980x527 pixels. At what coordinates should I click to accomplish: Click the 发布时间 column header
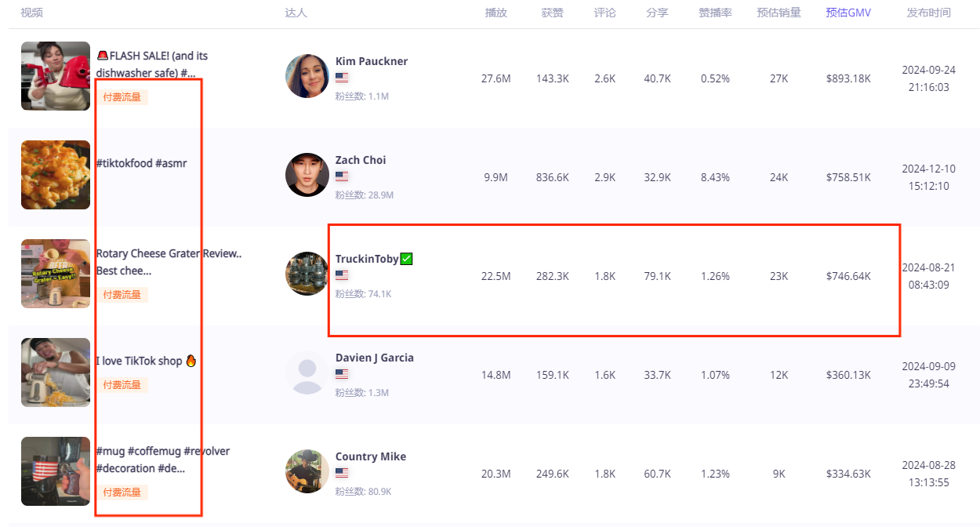pos(928,13)
